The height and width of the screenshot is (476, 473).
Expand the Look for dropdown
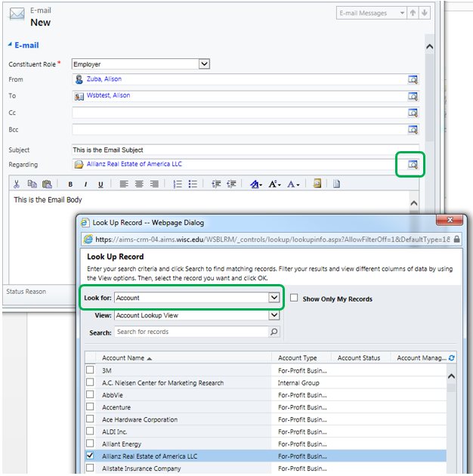pos(274,298)
